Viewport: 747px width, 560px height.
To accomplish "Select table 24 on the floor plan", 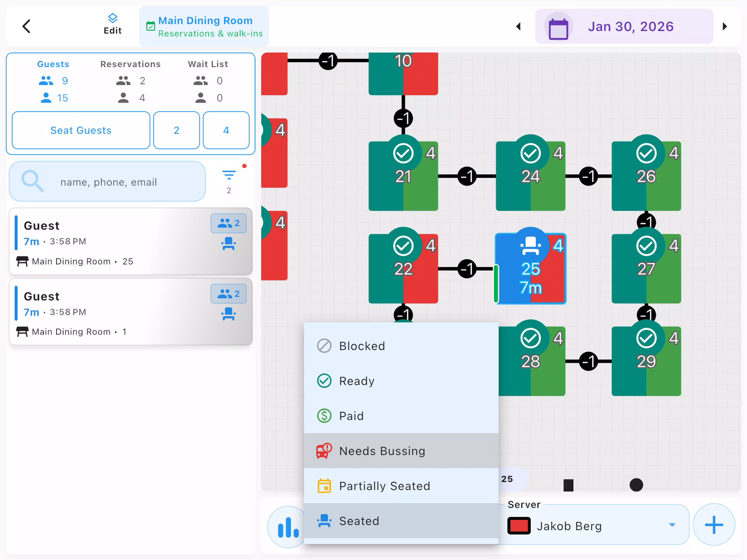I will tap(530, 176).
